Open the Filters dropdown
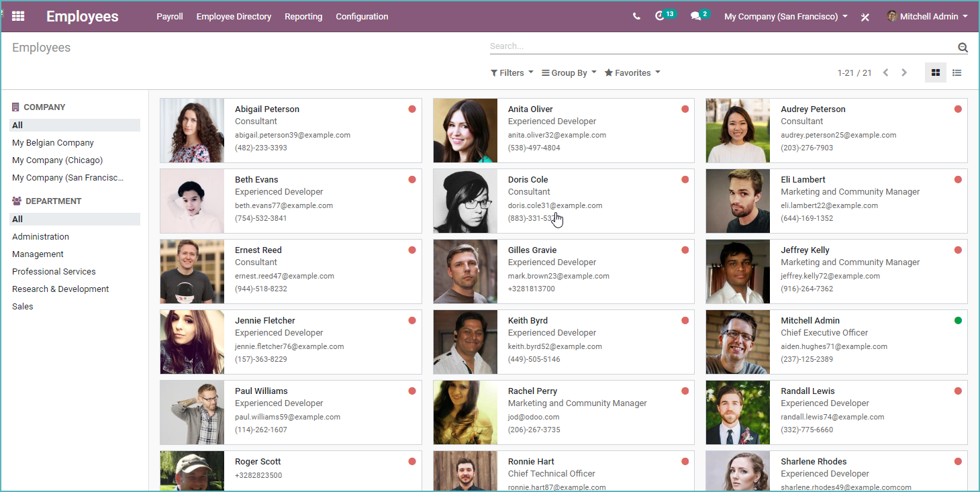Screen dimensions: 980x492 (x=511, y=72)
